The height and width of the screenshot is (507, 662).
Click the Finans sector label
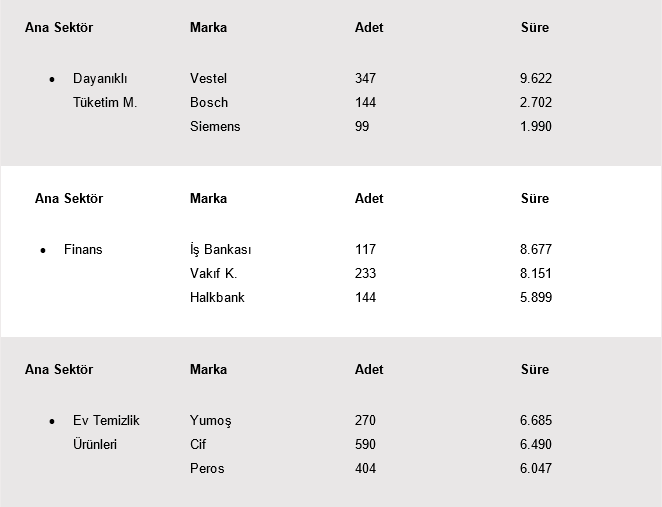tap(83, 249)
